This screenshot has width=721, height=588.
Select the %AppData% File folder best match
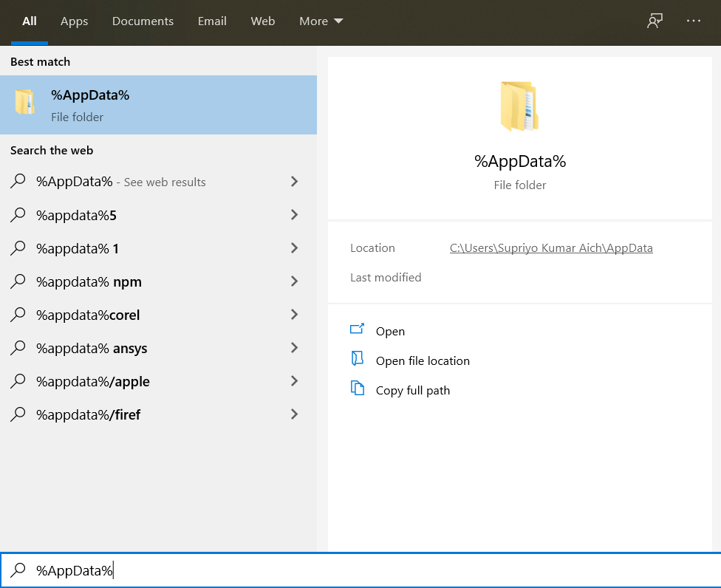158,105
